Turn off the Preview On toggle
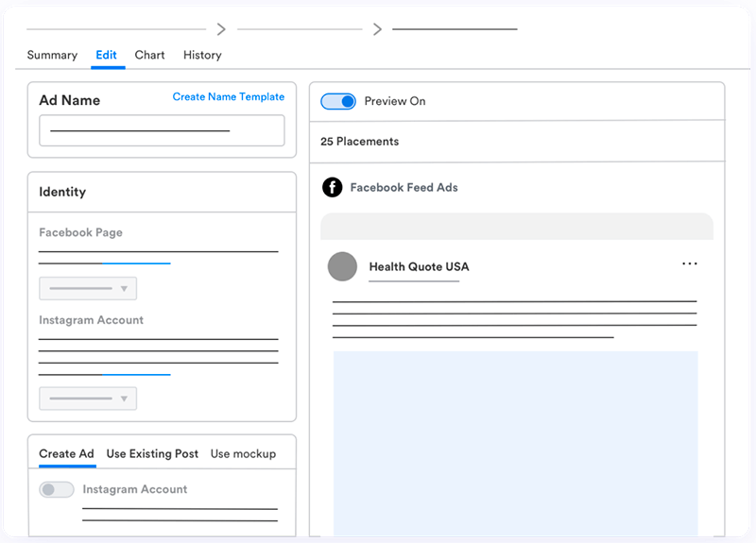This screenshot has width=756, height=543. coord(338,101)
